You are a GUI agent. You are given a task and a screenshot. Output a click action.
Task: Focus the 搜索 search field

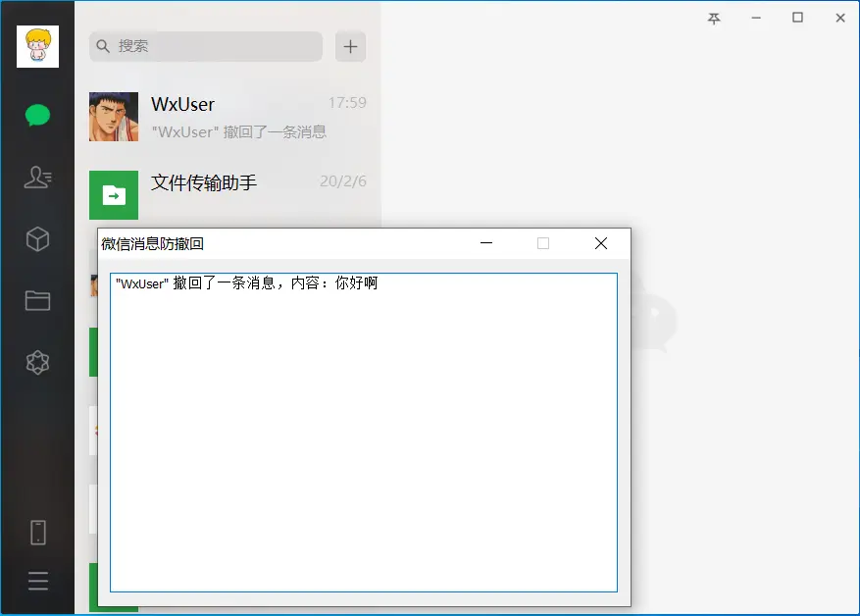point(206,46)
